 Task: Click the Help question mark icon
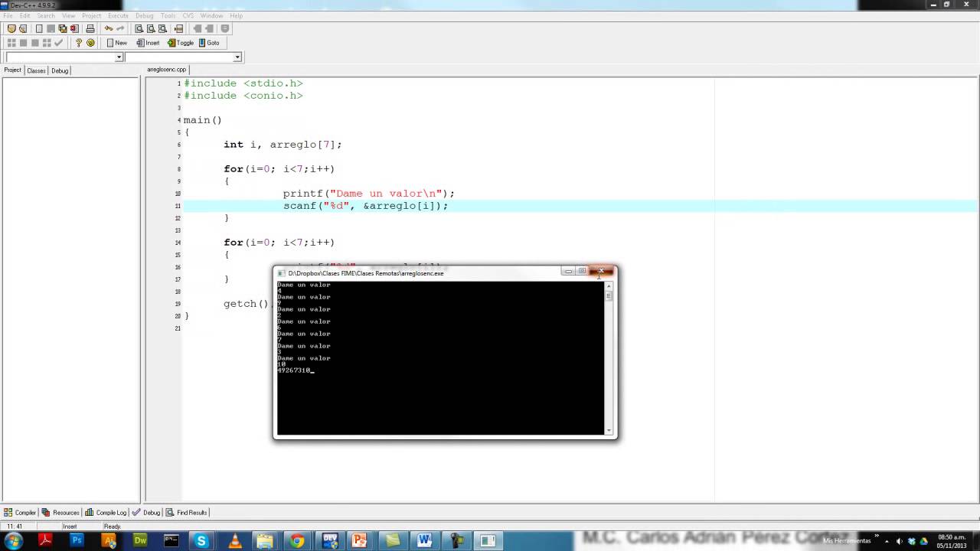click(78, 43)
